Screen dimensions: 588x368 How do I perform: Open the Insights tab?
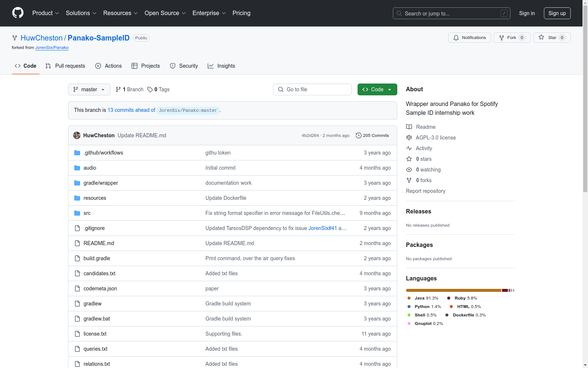[x=221, y=66]
